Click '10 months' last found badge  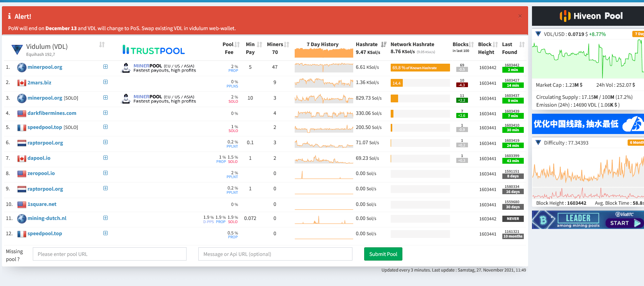pos(513,236)
